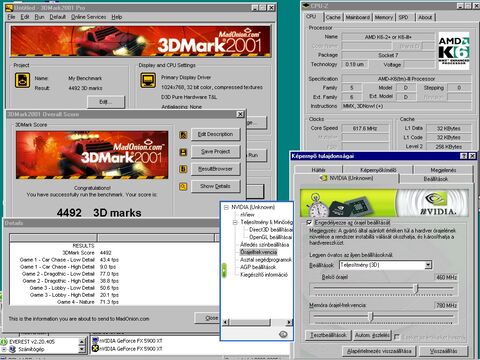Switch to the Megjelenés tab
Viewport: 480px width, 360px height.
coord(443,170)
